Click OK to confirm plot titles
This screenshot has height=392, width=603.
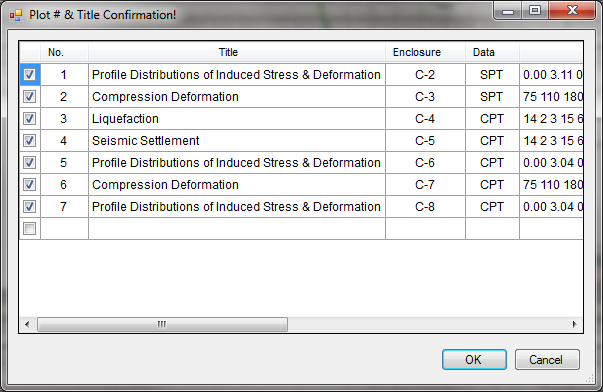point(474,360)
